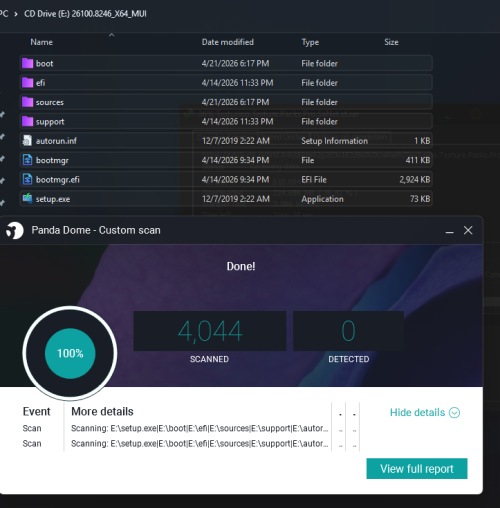Click the sources folder icon
Viewport: 500px width, 508px height.
[x=27, y=102]
